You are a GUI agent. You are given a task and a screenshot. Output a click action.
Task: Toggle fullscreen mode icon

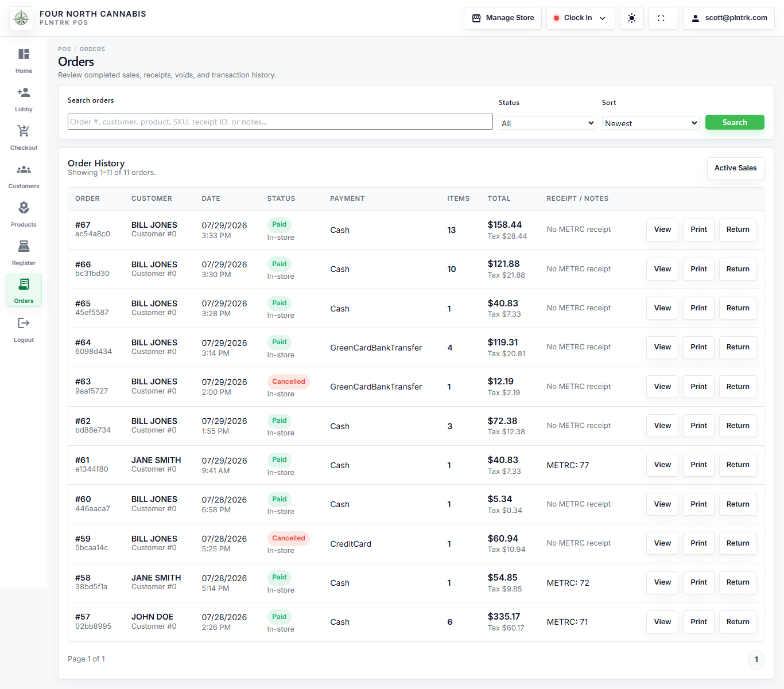[661, 18]
